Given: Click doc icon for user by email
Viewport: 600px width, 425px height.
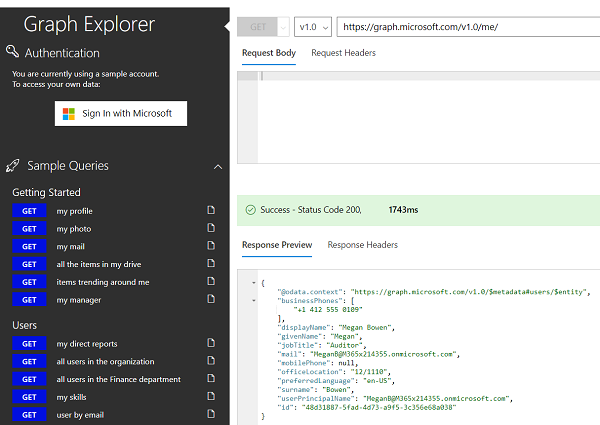Looking at the screenshot, I should pos(211,415).
